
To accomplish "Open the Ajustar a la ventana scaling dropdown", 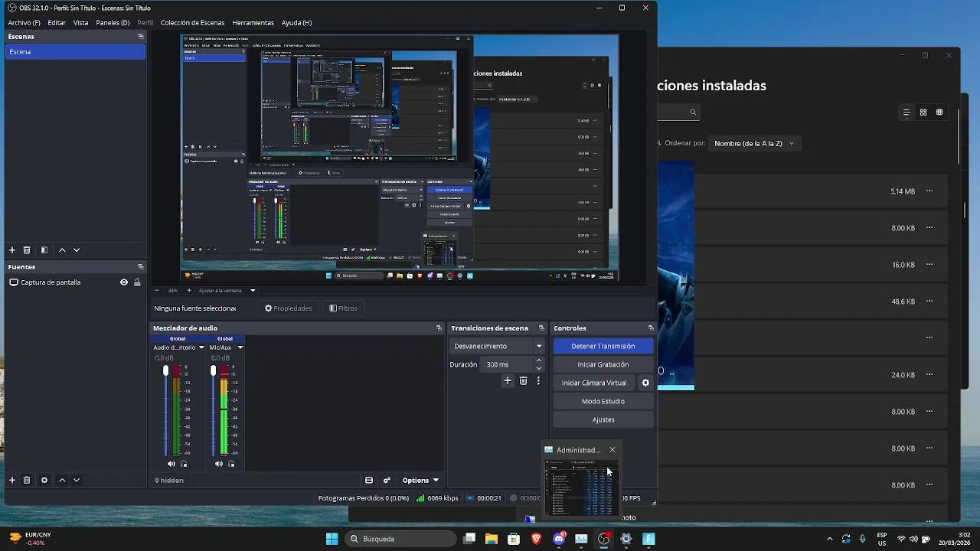I will pyautogui.click(x=253, y=290).
